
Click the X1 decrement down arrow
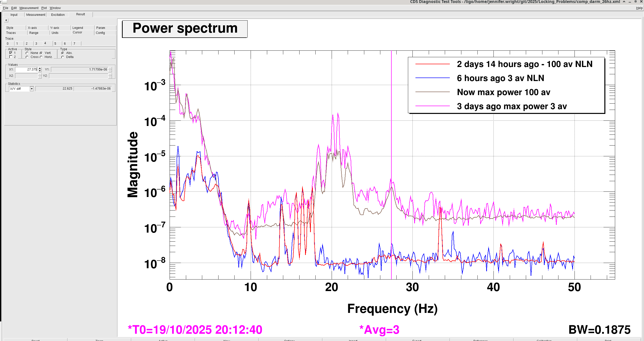click(x=40, y=71)
